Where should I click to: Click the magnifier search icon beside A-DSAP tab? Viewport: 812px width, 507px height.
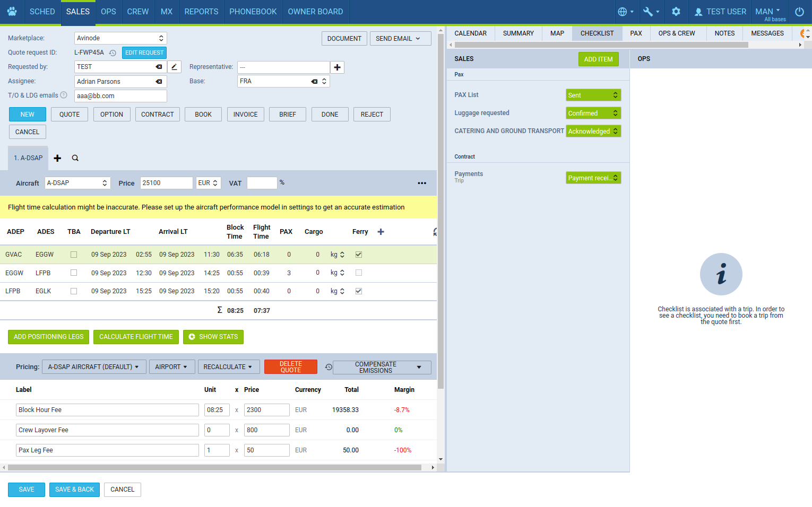tap(75, 158)
